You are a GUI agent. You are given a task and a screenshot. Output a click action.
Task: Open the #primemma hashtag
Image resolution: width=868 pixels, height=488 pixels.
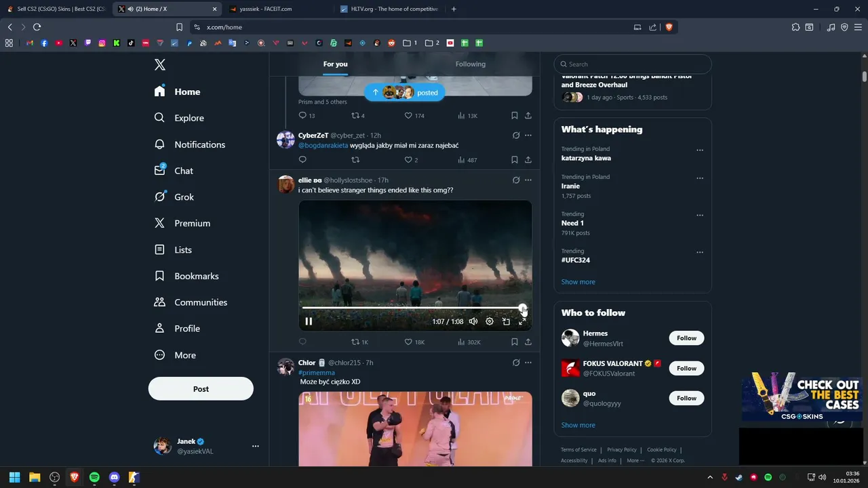point(317,373)
